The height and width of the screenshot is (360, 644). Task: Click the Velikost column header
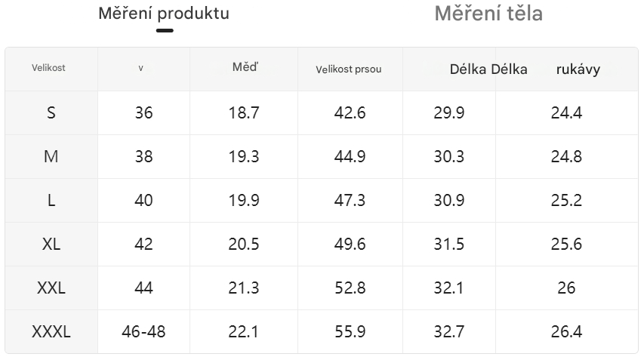(49, 68)
